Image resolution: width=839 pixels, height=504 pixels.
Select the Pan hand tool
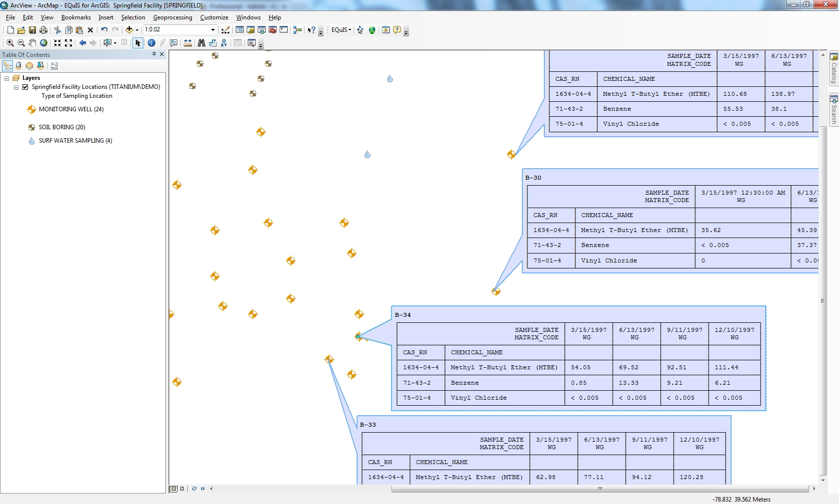[32, 43]
